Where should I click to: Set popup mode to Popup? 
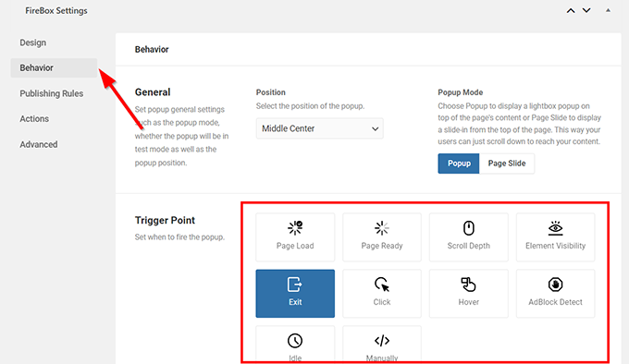pyautogui.click(x=459, y=164)
